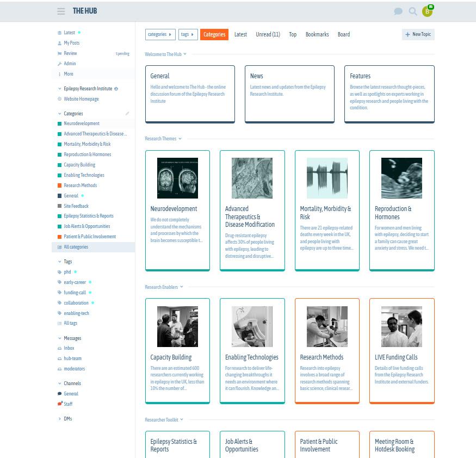
Task: Click the dark blue swatch beside General
Action: pos(59,196)
